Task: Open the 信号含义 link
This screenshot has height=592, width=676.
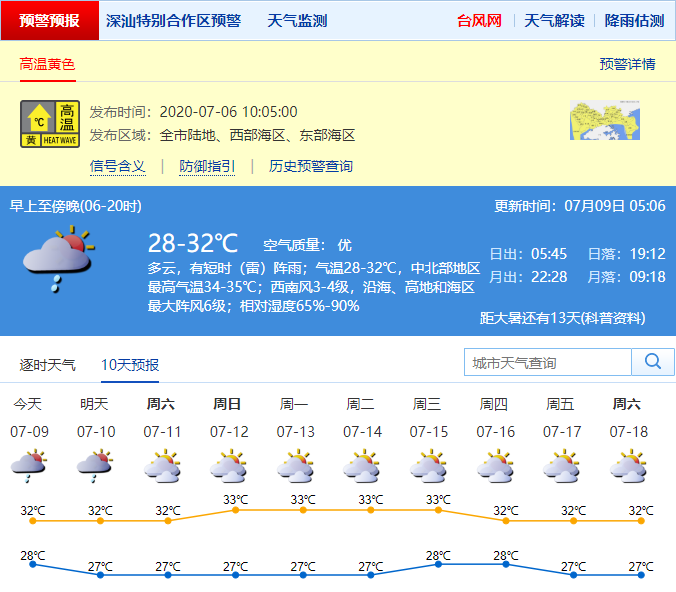Action: (x=118, y=166)
